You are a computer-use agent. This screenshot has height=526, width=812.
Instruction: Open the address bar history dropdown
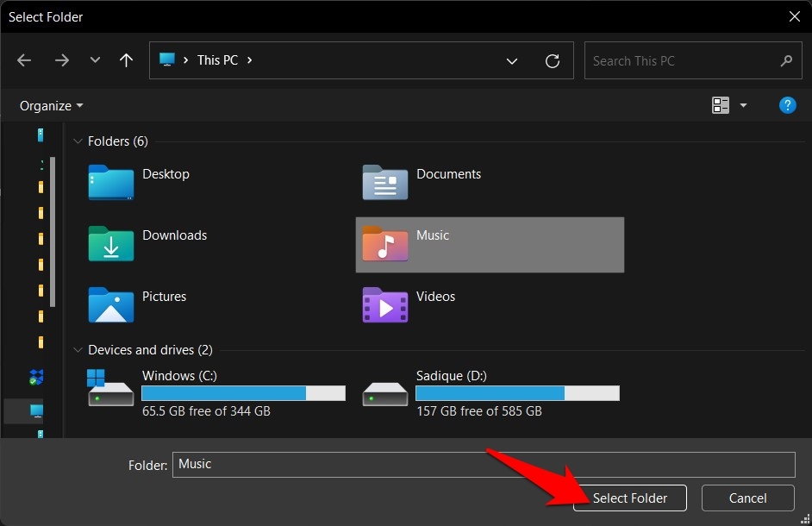point(512,60)
